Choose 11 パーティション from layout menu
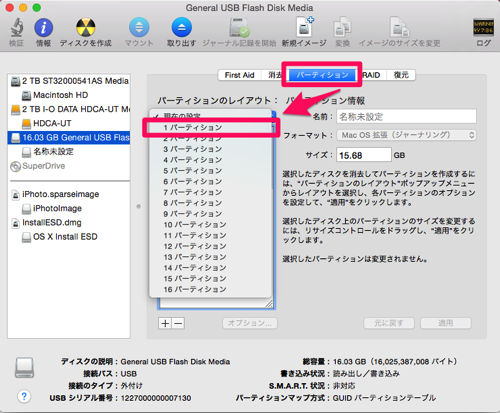 pos(211,235)
